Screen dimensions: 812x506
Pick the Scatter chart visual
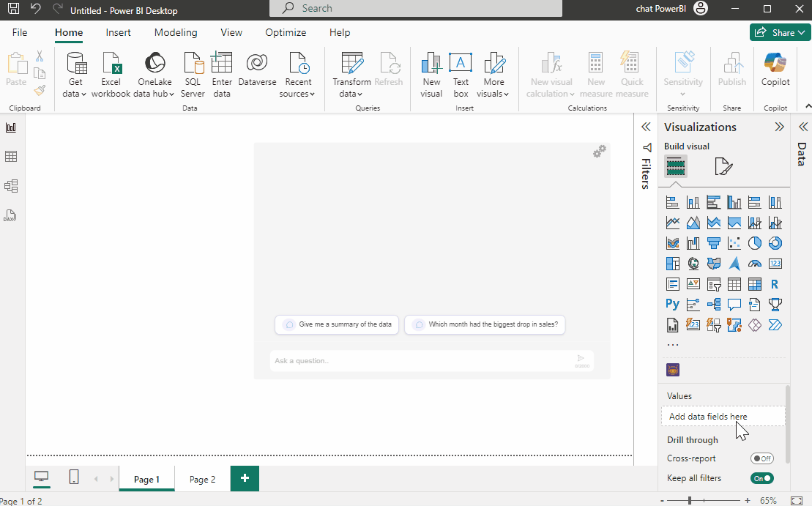point(734,243)
